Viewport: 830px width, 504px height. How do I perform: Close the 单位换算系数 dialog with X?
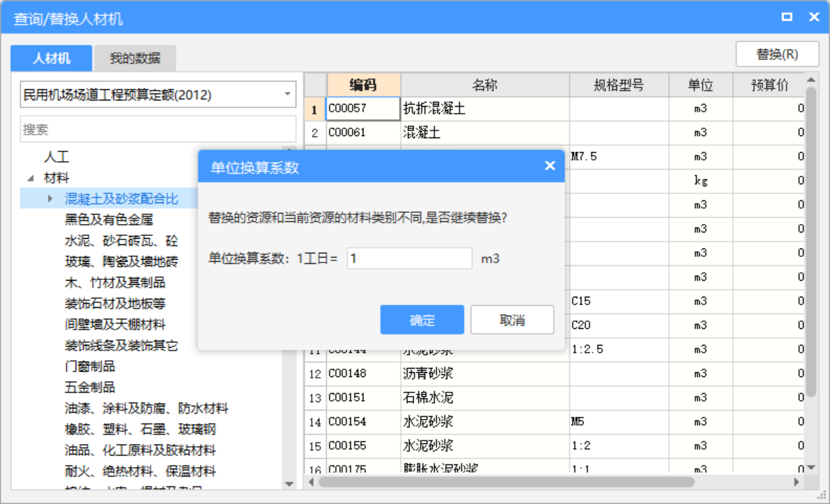(x=550, y=165)
